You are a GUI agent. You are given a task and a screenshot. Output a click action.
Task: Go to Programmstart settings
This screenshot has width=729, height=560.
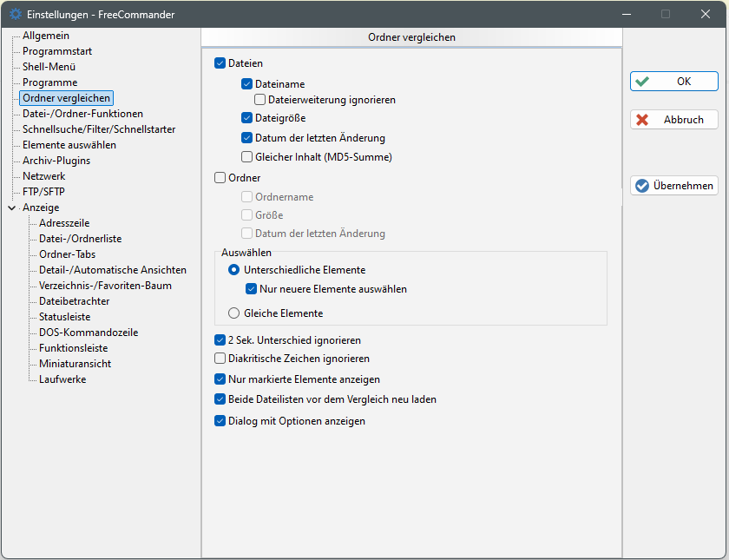(x=57, y=51)
